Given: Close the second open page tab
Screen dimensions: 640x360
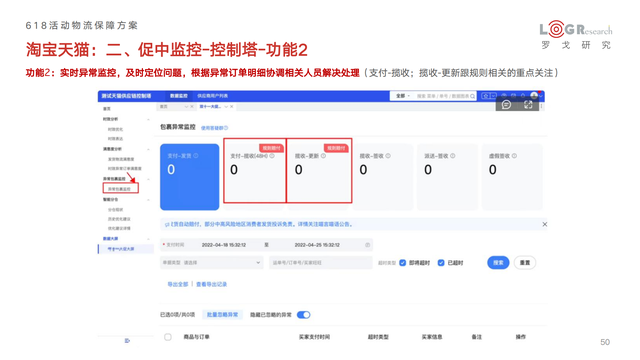Looking at the screenshot, I should pyautogui.click(x=231, y=107).
